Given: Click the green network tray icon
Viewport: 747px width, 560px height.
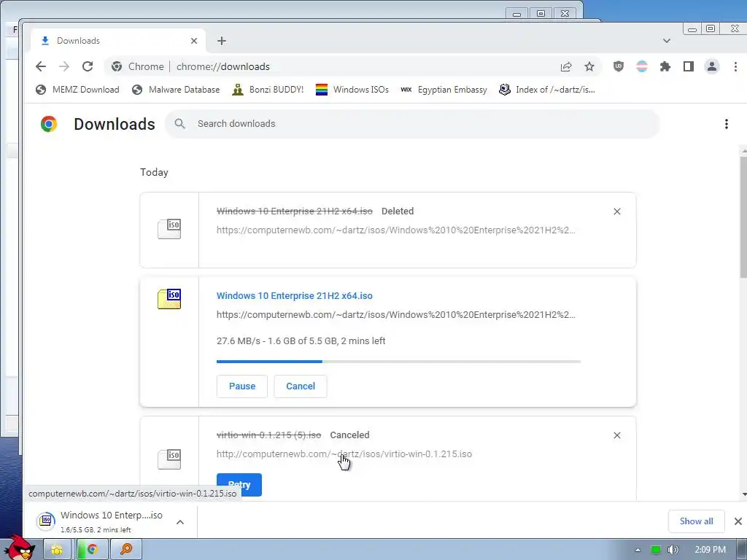Looking at the screenshot, I should point(656,550).
